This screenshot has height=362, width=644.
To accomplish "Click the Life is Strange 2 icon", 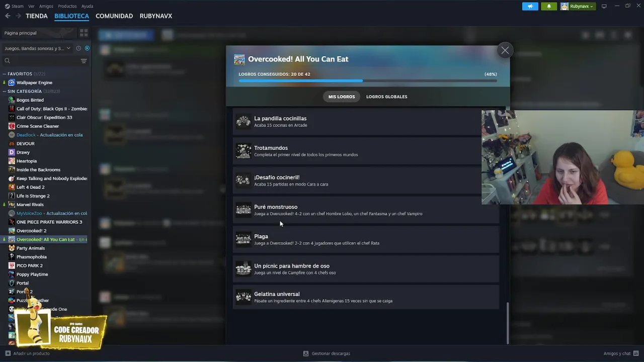I will pos(12,196).
